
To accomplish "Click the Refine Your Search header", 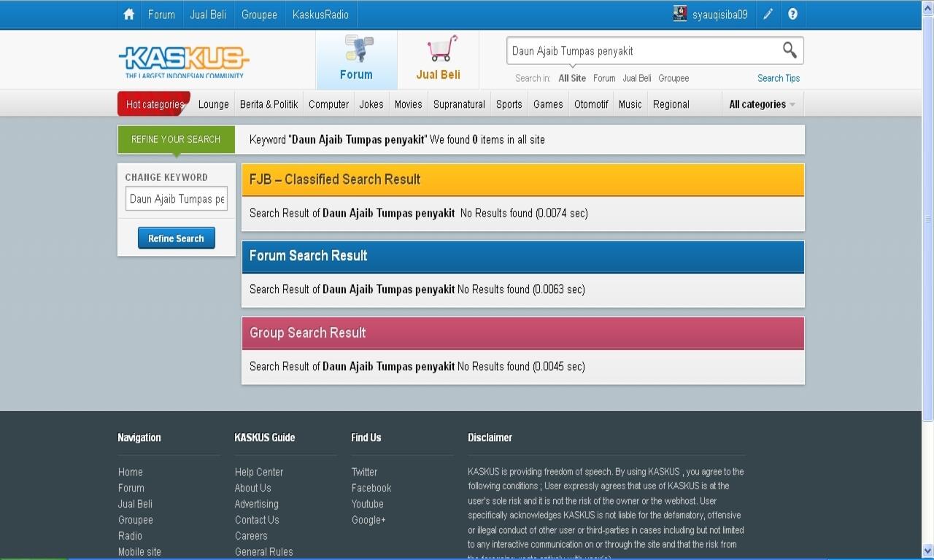I will coord(176,139).
